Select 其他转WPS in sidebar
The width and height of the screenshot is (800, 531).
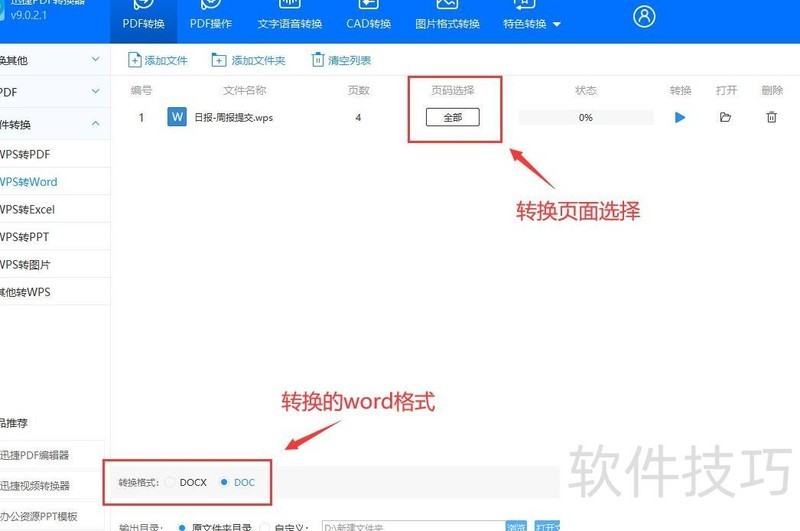coord(55,292)
